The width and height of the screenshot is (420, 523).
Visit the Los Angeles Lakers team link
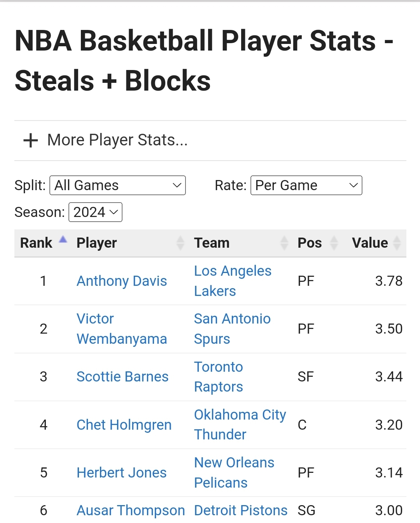pos(233,281)
